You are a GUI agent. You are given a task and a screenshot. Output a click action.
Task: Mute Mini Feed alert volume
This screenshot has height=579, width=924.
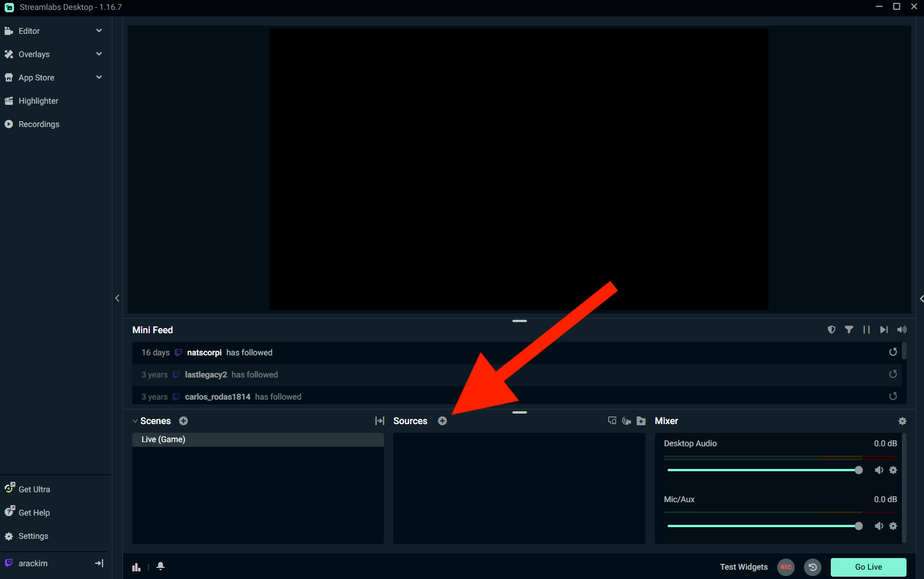pyautogui.click(x=902, y=330)
